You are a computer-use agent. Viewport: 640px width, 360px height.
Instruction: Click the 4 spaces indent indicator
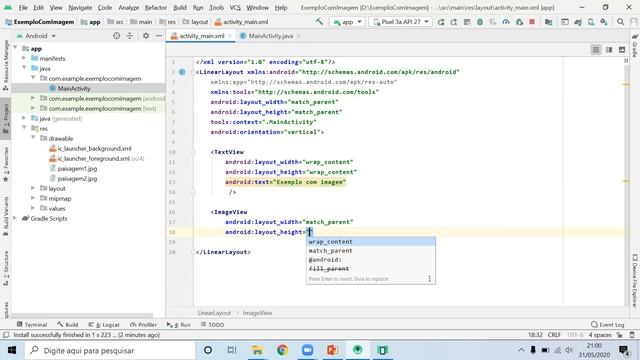pyautogui.click(x=600, y=335)
